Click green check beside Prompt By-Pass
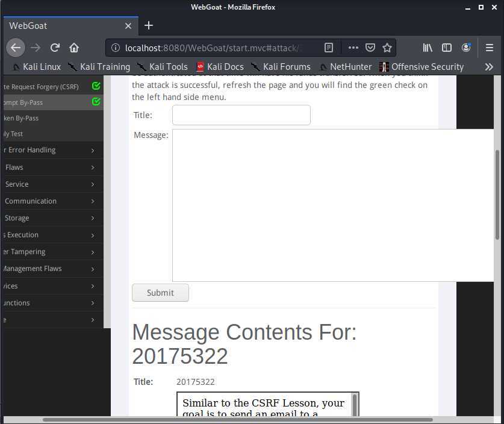Image resolution: width=504 pixels, height=424 pixels. tap(96, 102)
